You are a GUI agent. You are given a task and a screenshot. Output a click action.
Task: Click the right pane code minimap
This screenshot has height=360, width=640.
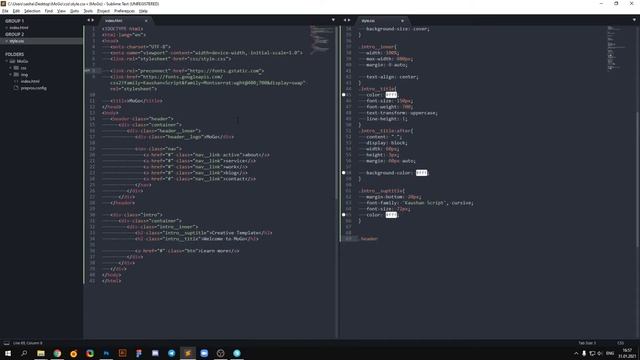(x=616, y=48)
